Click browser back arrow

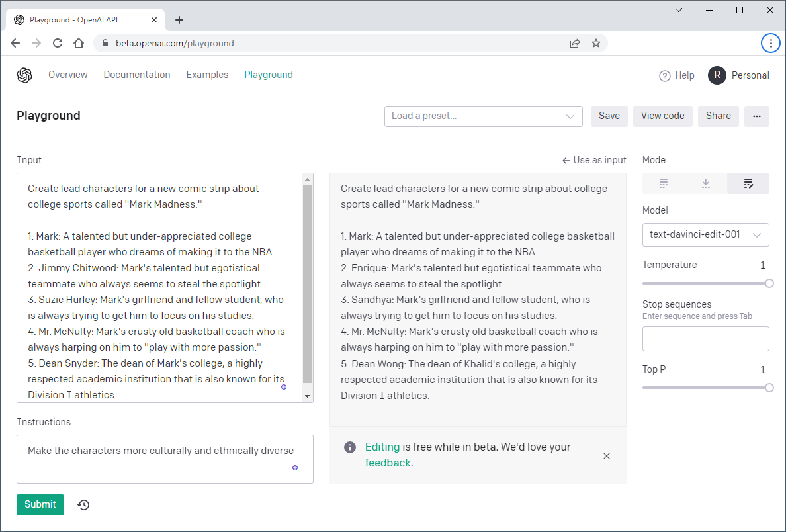click(15, 43)
